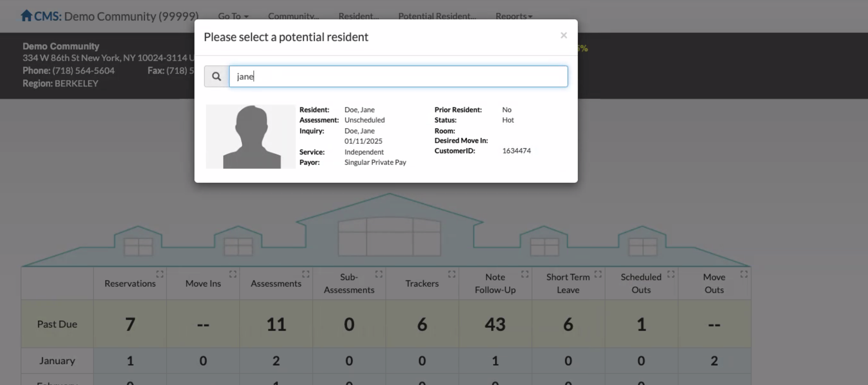Expand the Note Follow-Up column icon

pyautogui.click(x=525, y=274)
